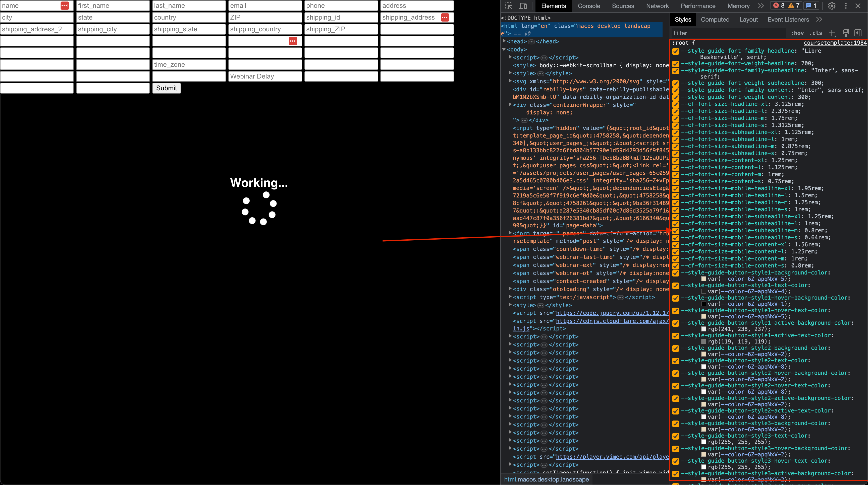Click rgb(119, 119, 119) color swatch
The height and width of the screenshot is (485, 868).
(x=703, y=342)
